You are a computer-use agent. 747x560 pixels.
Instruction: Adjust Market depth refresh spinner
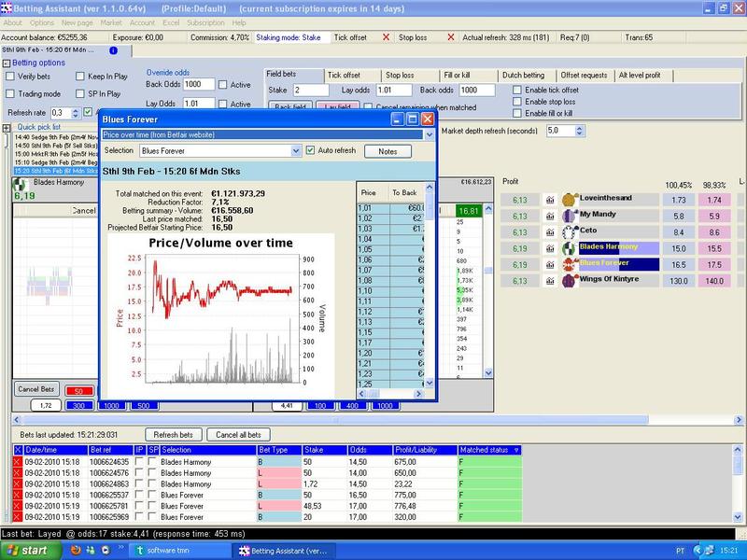(579, 131)
